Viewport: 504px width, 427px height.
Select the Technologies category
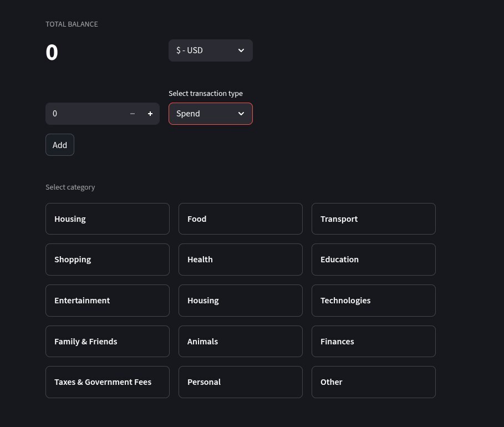[374, 301]
